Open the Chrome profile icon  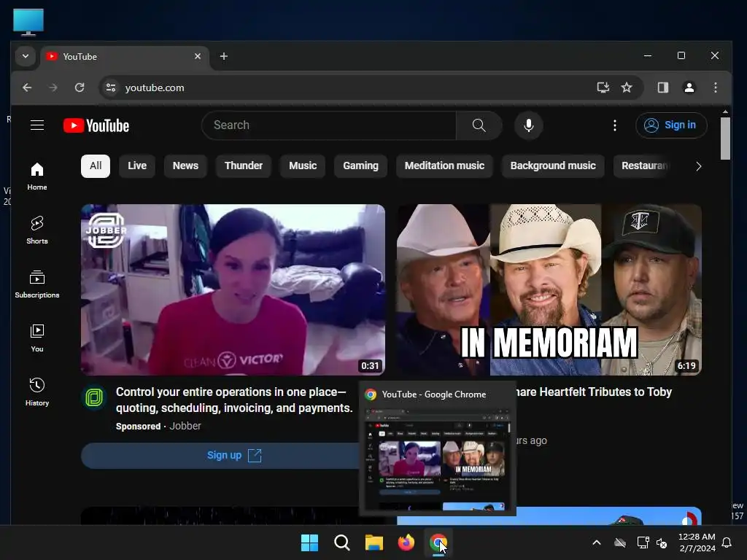689,87
